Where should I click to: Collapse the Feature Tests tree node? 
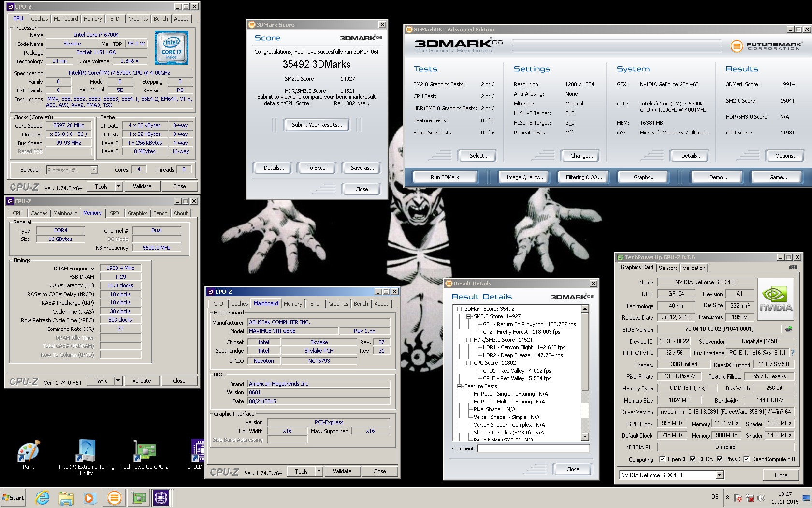tap(460, 386)
